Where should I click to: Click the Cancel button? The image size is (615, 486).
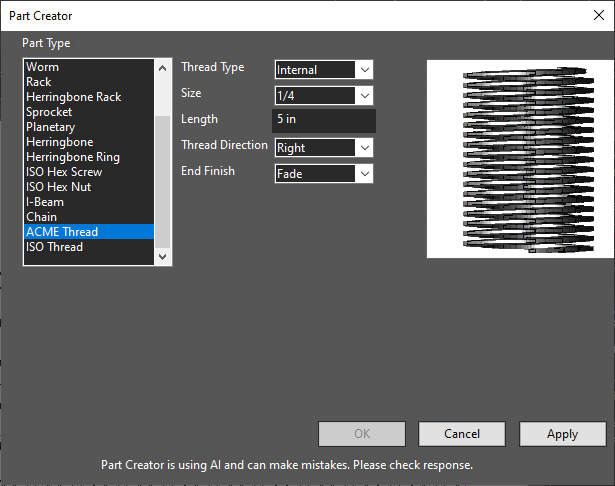(x=462, y=434)
